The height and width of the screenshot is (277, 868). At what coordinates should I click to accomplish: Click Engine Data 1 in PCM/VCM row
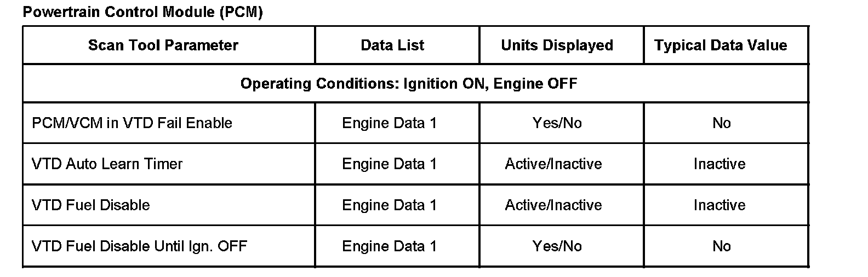390,123
